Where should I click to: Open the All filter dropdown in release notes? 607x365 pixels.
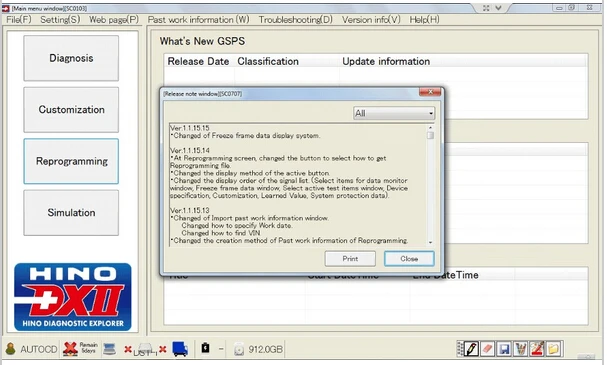point(394,113)
